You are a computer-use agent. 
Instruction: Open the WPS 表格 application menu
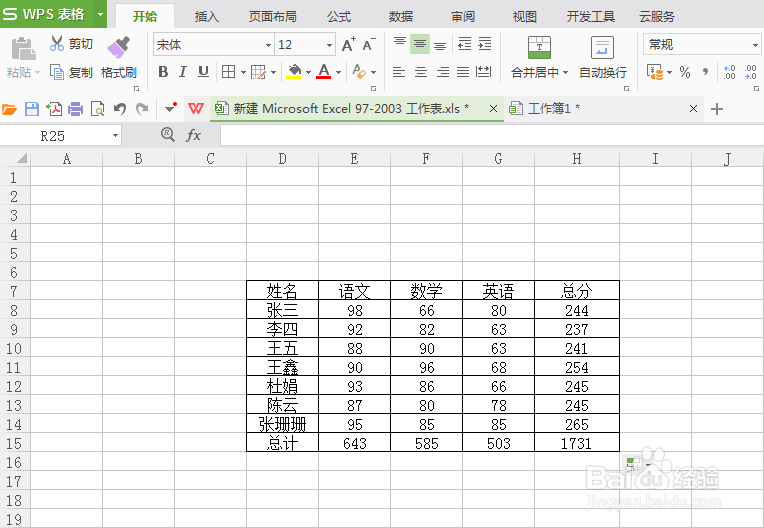[53, 14]
